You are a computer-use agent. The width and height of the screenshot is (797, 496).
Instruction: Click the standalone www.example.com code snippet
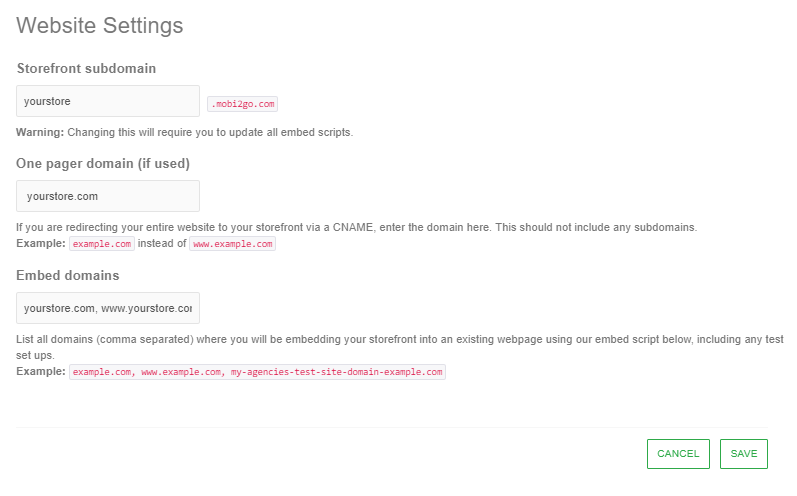232,243
